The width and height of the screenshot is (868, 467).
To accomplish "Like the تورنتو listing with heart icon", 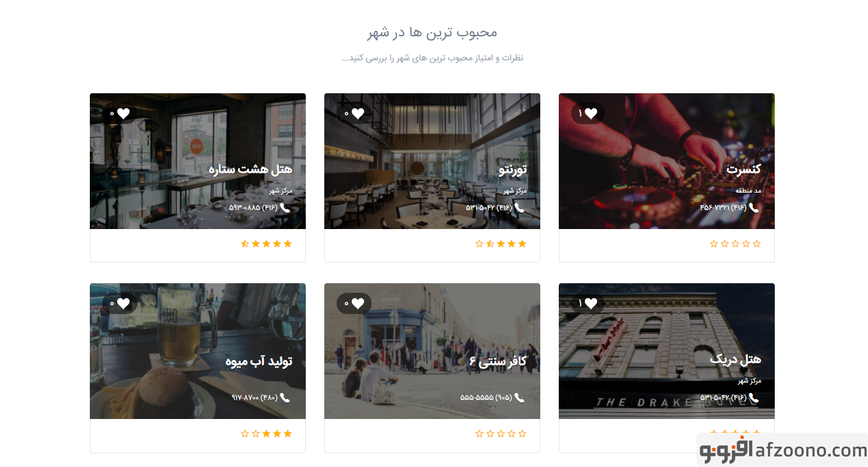I will 358,114.
